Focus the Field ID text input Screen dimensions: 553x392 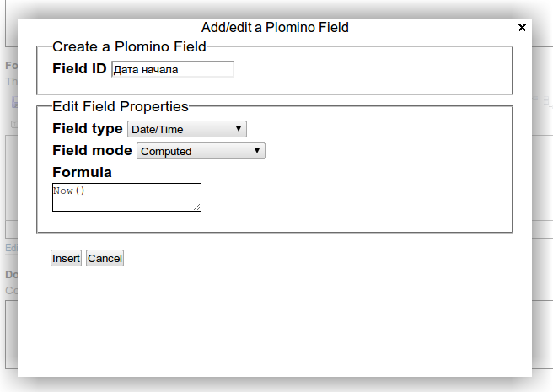tap(173, 69)
